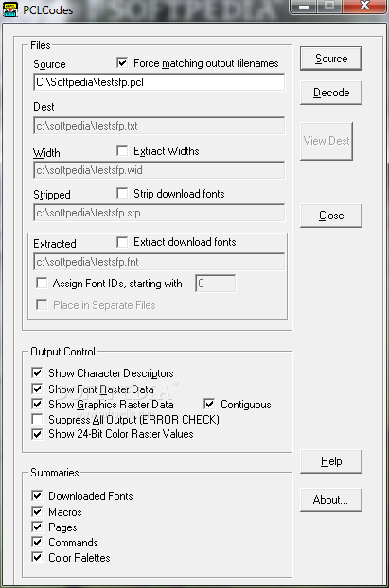Screen dimensions: 389x588
Task: Uncheck Commands summary option
Action: coord(37,543)
